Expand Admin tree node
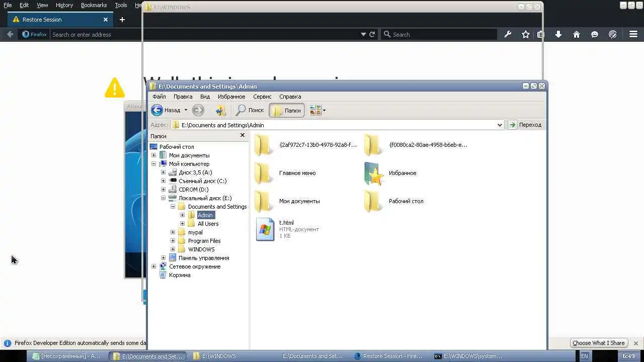Viewport: 644px width, 362px height. (182, 215)
